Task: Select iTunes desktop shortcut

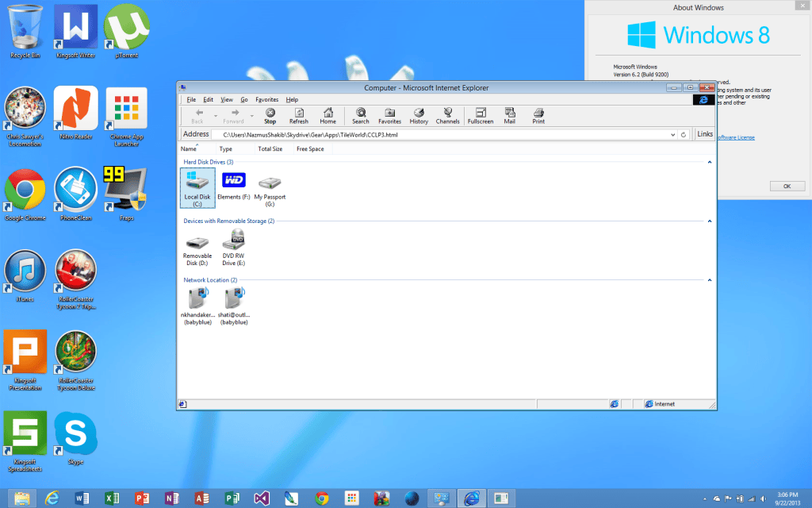Action: click(25, 276)
